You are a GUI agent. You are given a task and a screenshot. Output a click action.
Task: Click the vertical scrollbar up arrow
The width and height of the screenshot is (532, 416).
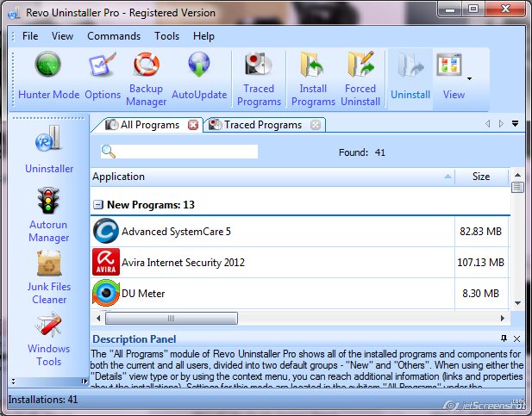[x=517, y=175]
